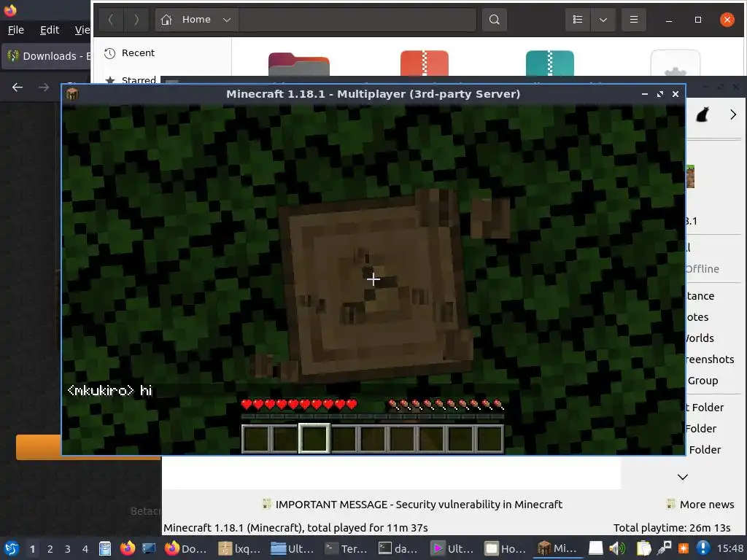
Task: Switch to the 'Mi...' Minecraft taskbar item
Action: [558, 548]
